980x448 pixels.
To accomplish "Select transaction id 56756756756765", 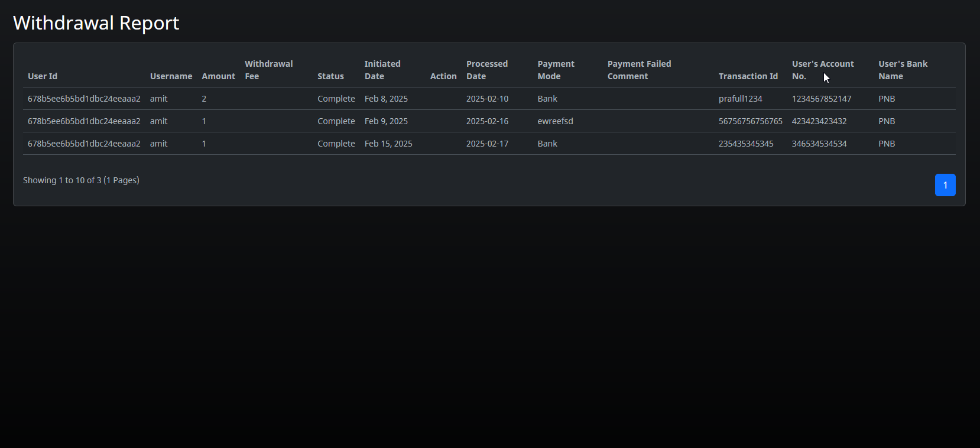I will (x=750, y=121).
